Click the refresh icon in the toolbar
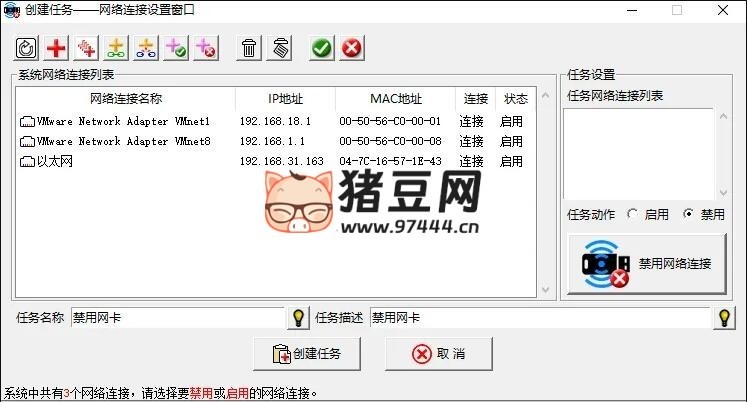This screenshot has height=402, width=747. pos(27,47)
